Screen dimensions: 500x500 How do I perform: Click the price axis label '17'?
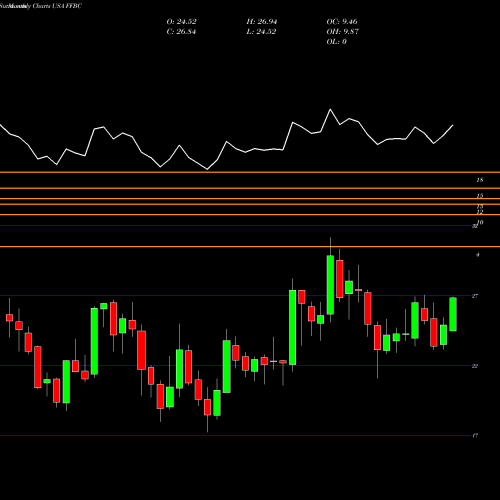coord(475,436)
